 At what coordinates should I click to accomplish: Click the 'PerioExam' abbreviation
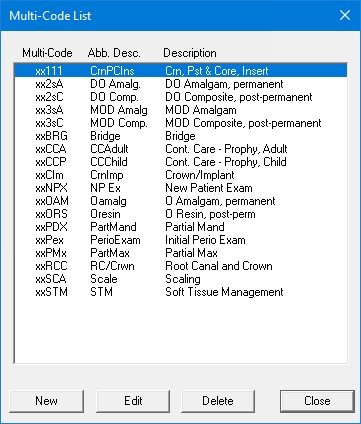point(115,240)
